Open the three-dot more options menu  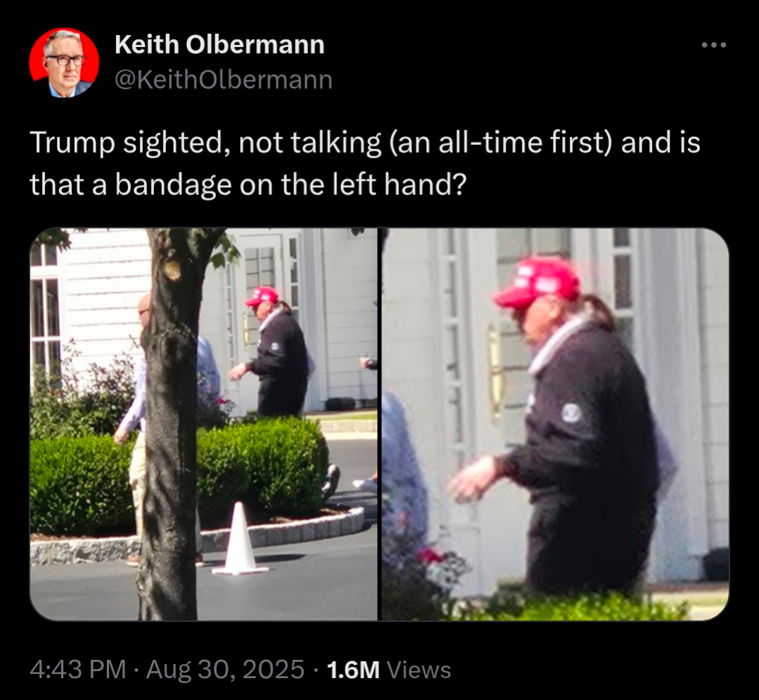pos(714,45)
